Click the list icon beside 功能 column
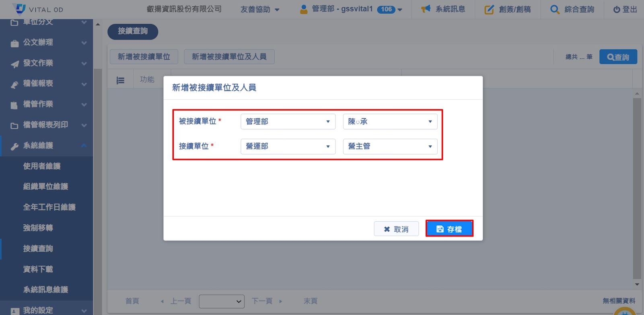The width and height of the screenshot is (644, 315). pyautogui.click(x=120, y=80)
